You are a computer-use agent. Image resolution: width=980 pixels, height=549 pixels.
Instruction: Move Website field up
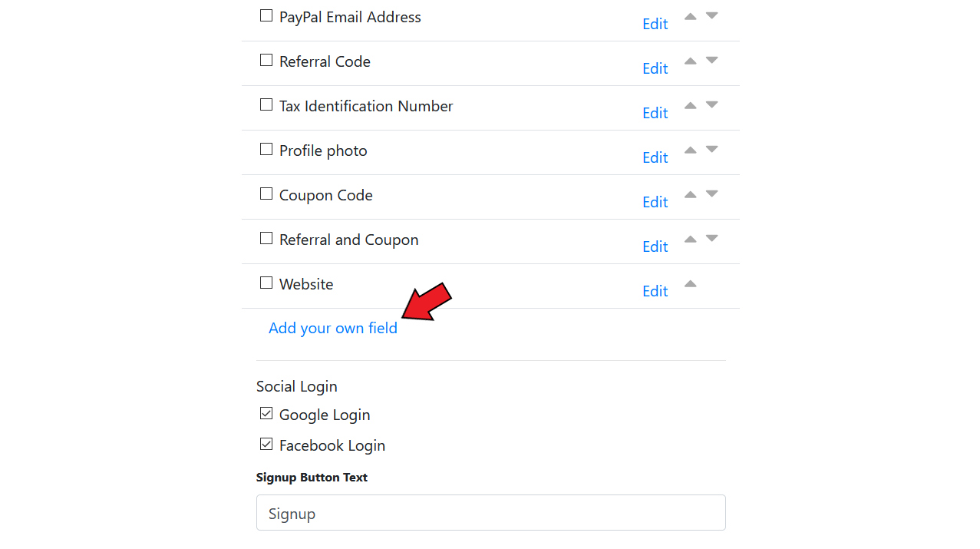tap(690, 283)
